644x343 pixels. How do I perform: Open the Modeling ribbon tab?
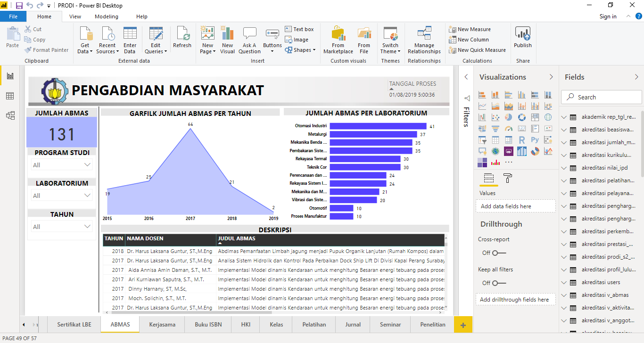(107, 16)
